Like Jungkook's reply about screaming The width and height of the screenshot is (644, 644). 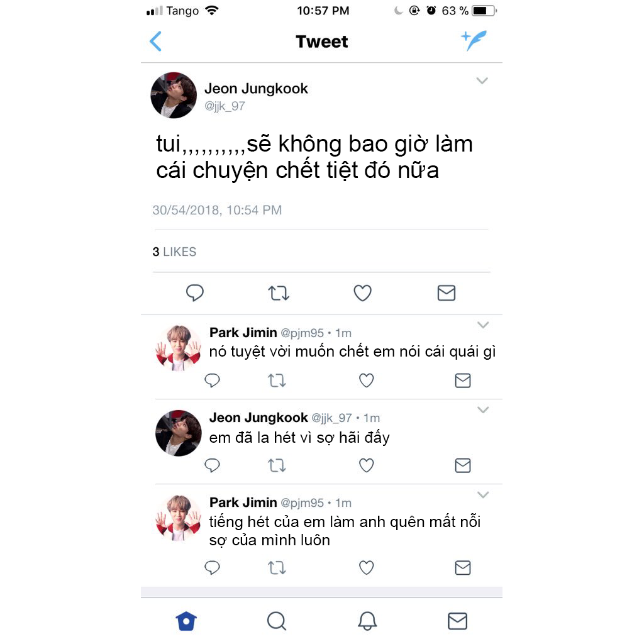click(367, 465)
